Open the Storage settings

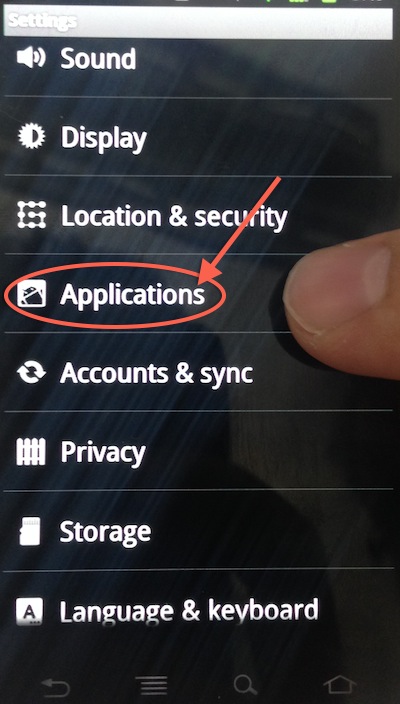(x=198, y=530)
